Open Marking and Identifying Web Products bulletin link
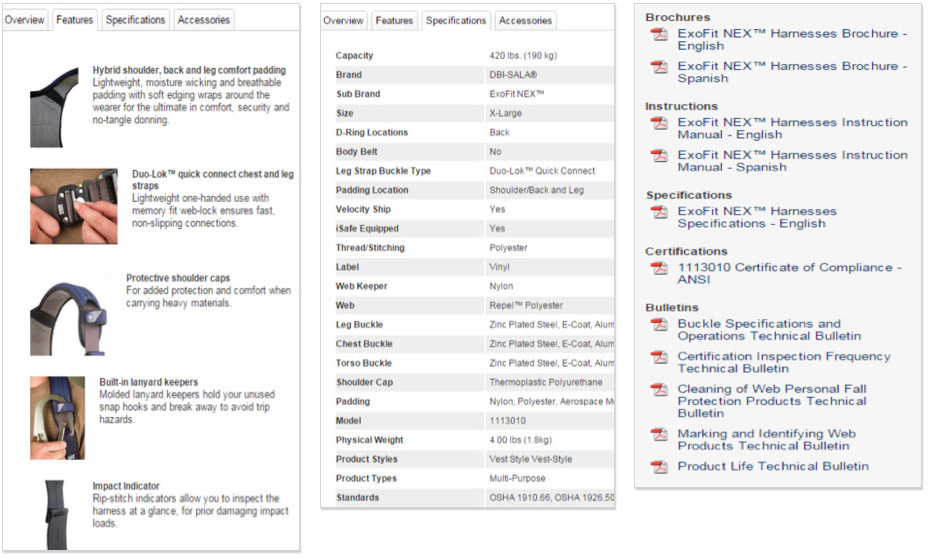Viewport: 930px width, 560px height. pyautogui.click(x=767, y=440)
